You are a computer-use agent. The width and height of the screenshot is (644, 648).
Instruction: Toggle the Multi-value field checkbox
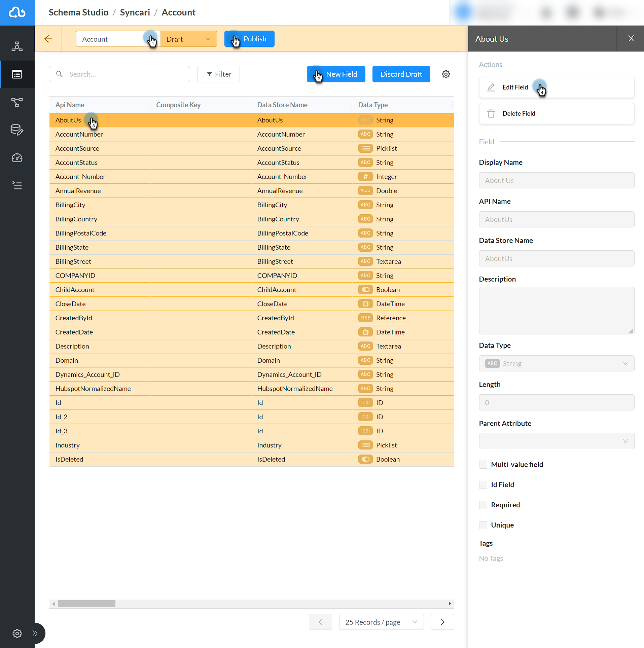(483, 465)
